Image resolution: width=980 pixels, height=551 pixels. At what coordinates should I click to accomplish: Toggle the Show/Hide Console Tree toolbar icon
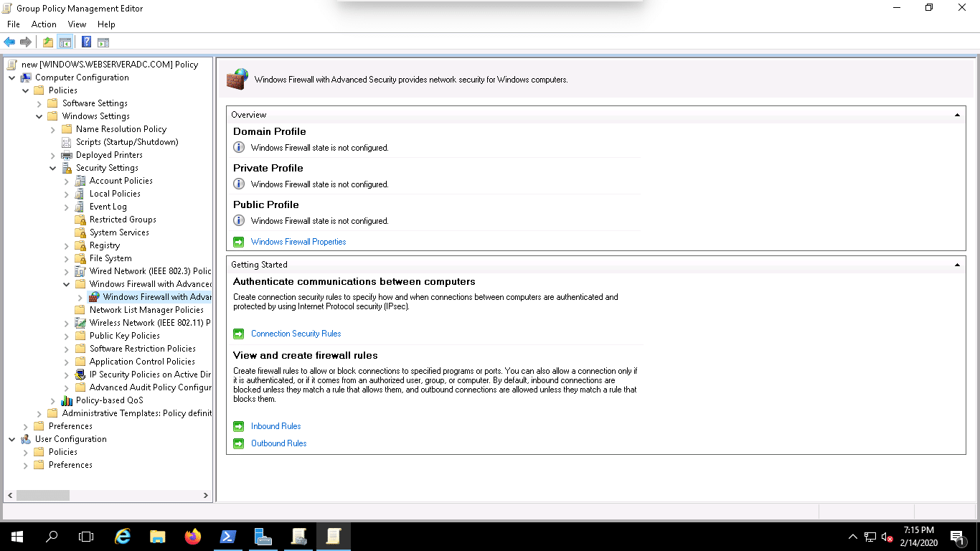pos(65,42)
